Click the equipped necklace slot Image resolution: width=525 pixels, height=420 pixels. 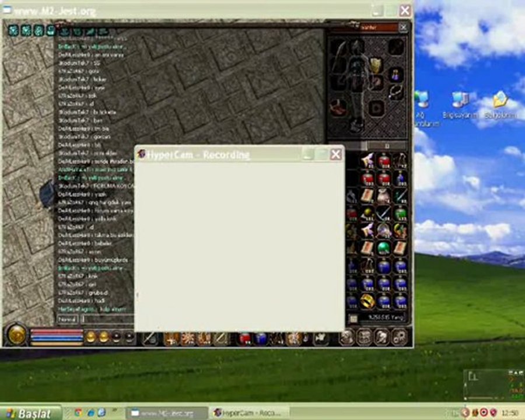[396, 92]
